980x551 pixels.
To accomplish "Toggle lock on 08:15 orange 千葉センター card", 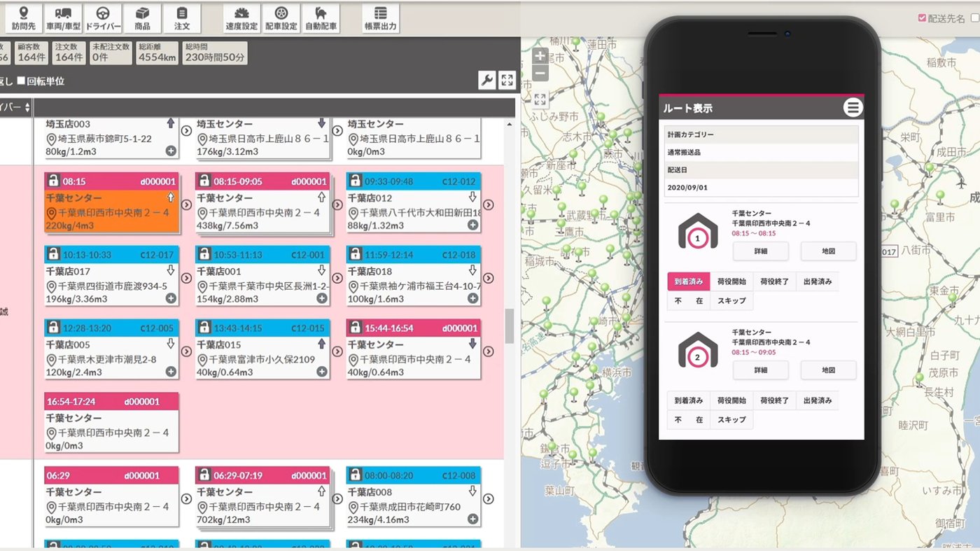I will point(52,181).
